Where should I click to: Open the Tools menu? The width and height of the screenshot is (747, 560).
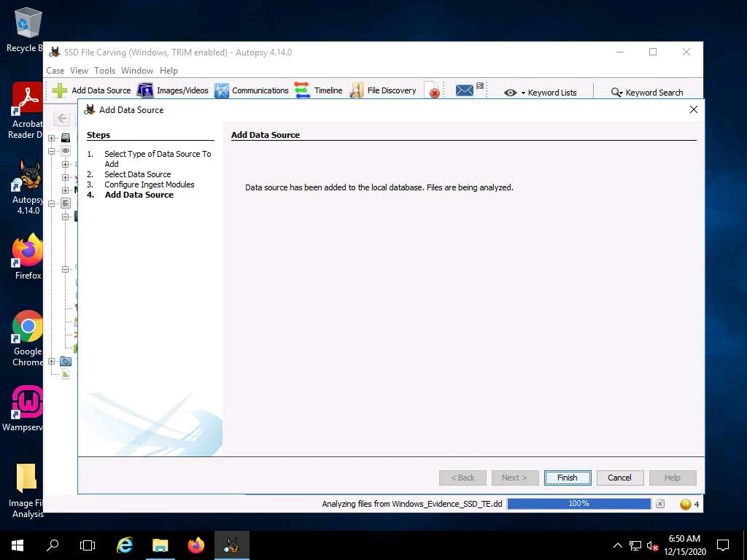point(105,71)
